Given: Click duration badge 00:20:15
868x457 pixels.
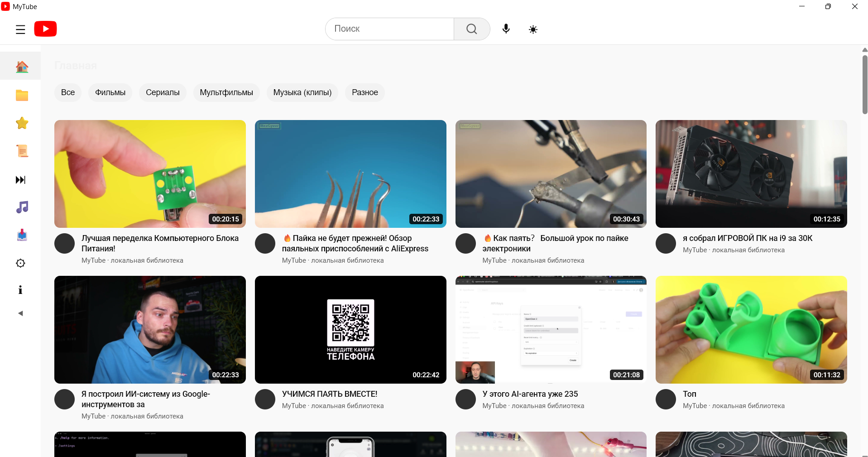Looking at the screenshot, I should 225,219.
